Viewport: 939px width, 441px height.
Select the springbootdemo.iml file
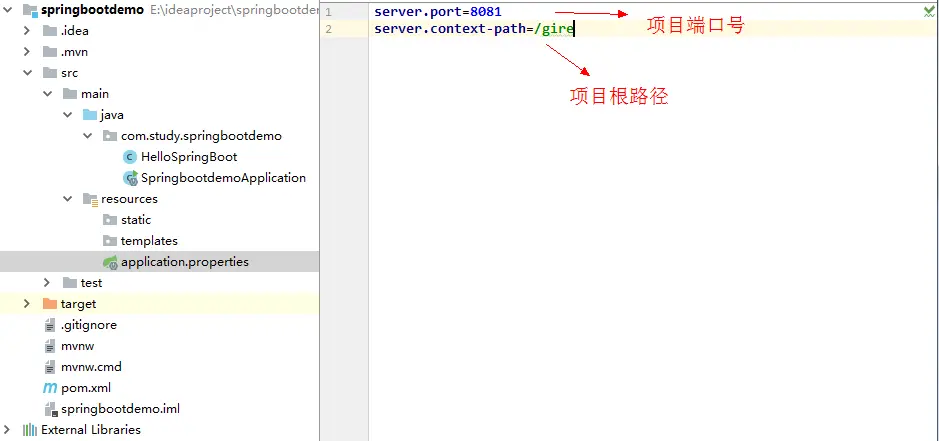coord(120,409)
